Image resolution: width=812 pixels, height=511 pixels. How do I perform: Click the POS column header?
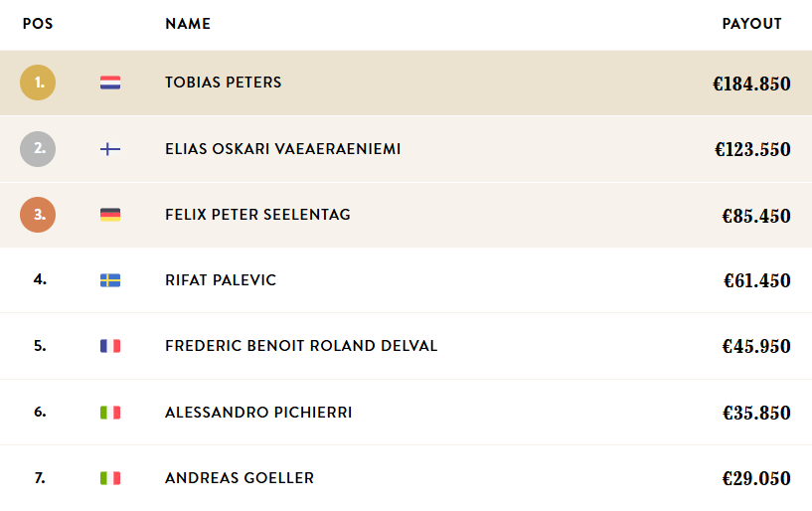point(38,24)
